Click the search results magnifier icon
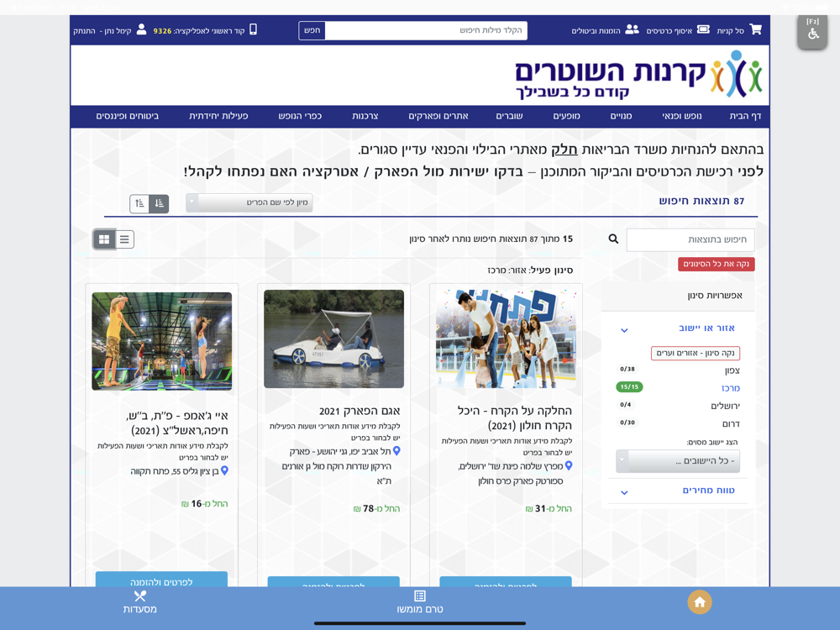The height and width of the screenshot is (630, 840). (613, 239)
